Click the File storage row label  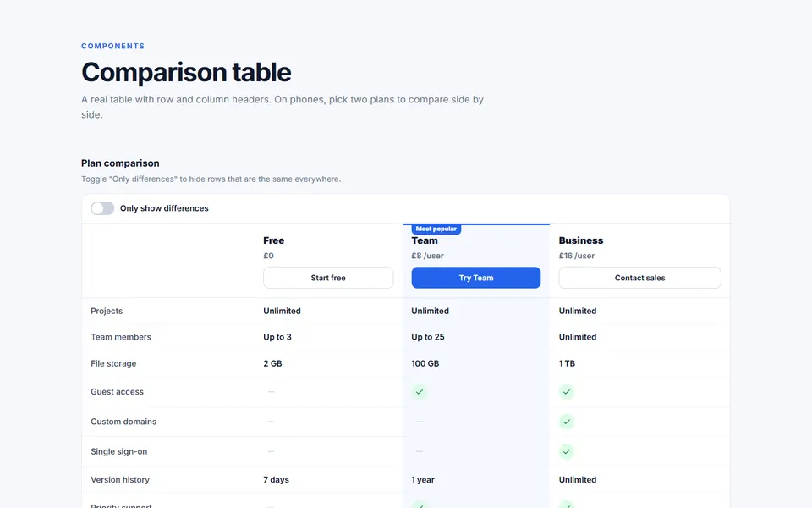[113, 363]
